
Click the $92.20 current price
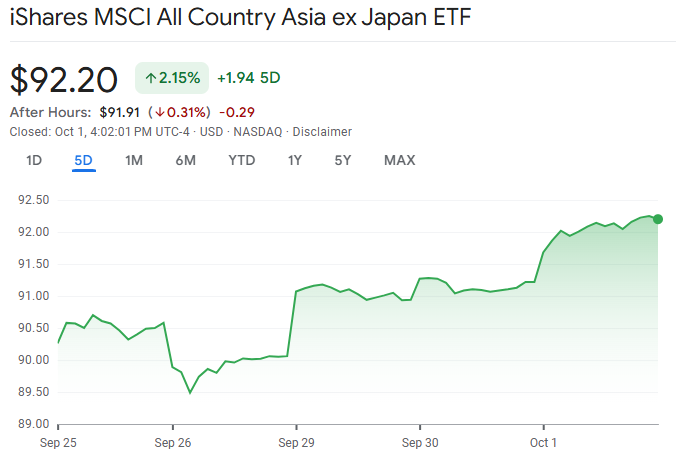(x=64, y=78)
